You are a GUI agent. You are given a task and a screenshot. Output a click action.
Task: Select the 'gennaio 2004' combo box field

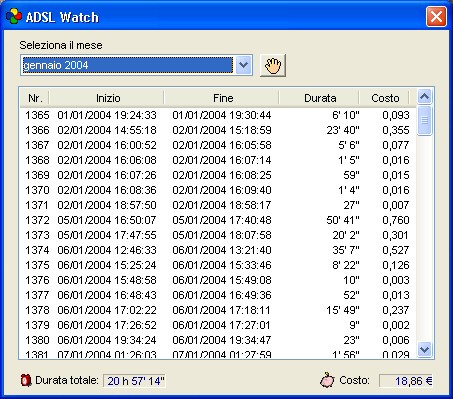136,65
